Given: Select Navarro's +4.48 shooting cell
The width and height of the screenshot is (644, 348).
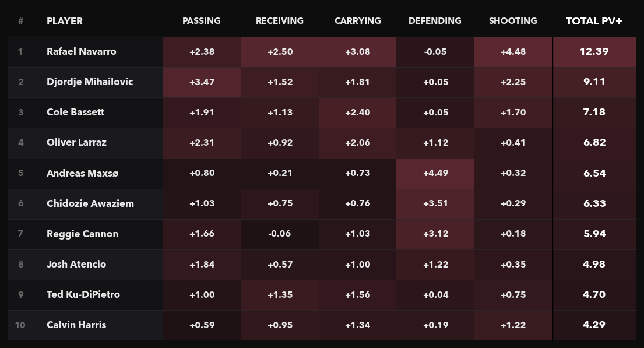Looking at the screenshot, I should pos(513,51).
